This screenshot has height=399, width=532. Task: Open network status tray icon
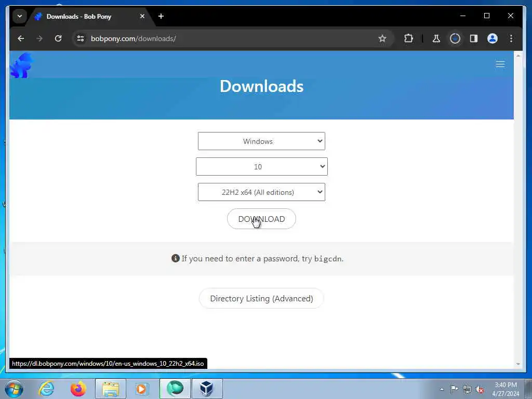[467, 389]
